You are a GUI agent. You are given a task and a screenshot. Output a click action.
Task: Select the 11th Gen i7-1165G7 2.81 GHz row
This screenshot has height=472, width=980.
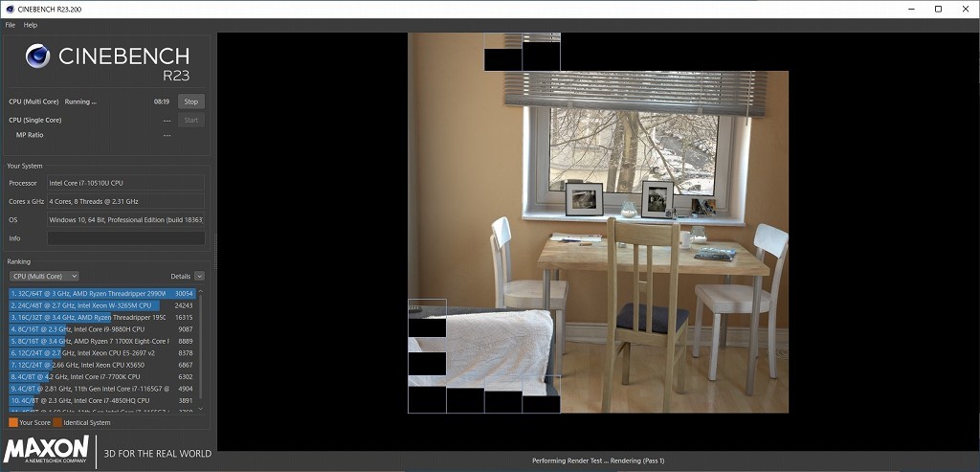pos(102,389)
